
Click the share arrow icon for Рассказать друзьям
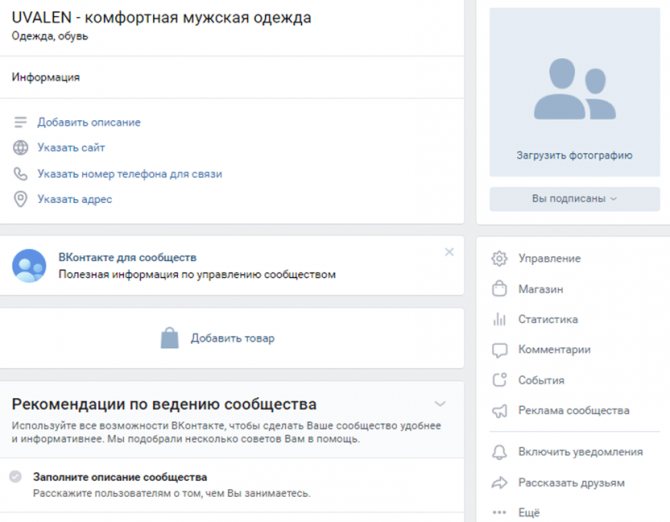[499, 483]
